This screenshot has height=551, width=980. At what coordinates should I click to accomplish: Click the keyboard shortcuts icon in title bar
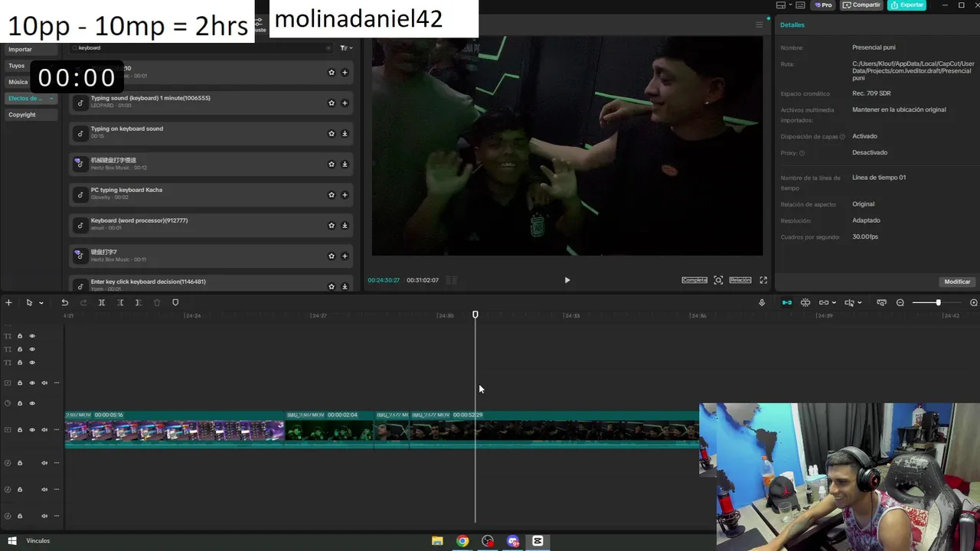(x=802, y=5)
